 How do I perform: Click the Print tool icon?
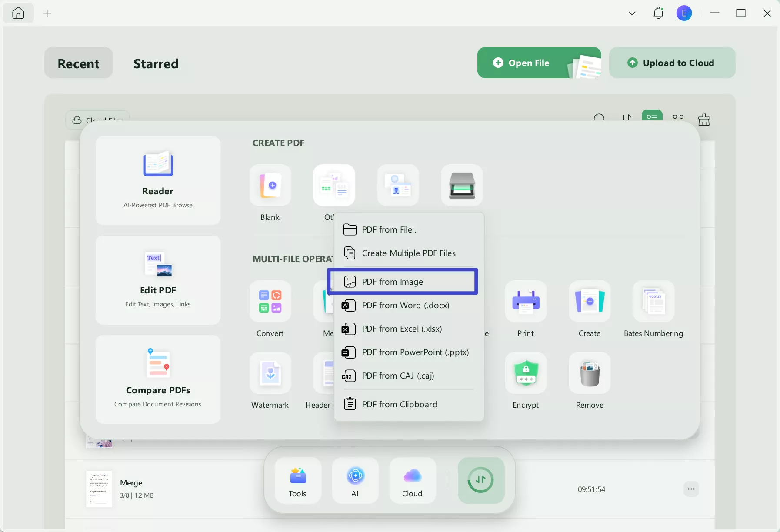(525, 302)
